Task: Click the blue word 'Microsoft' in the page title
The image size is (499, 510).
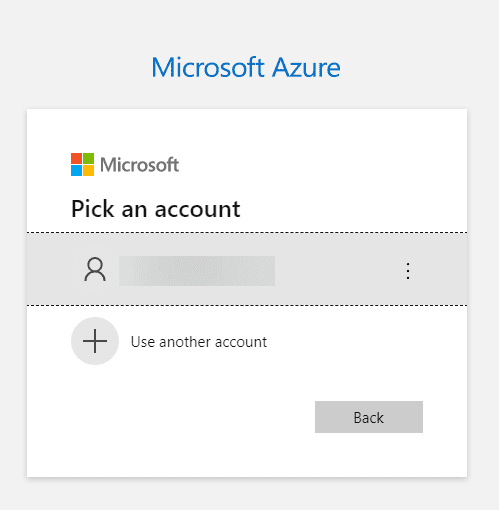Action: [208, 68]
